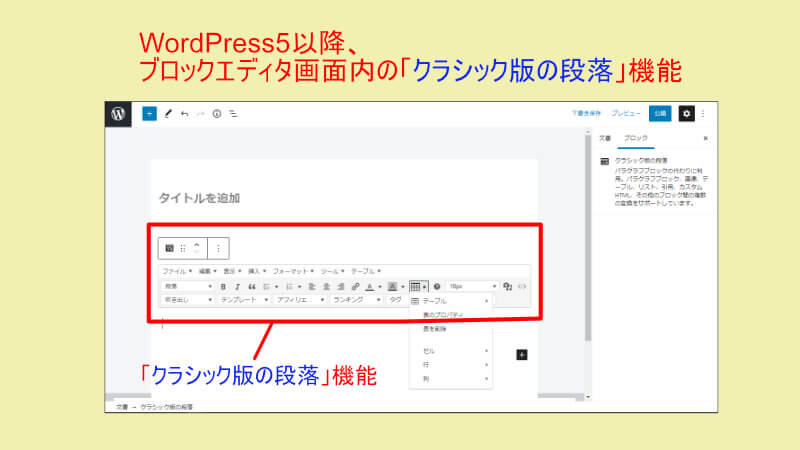800x450 pixels.
Task: Click the help question mark icon
Action: point(437,287)
